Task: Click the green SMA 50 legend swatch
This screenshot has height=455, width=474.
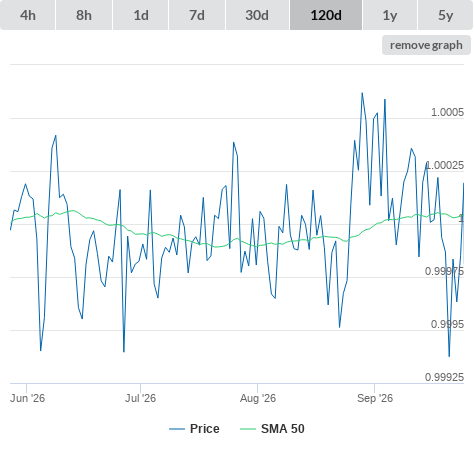Action: 248,429
